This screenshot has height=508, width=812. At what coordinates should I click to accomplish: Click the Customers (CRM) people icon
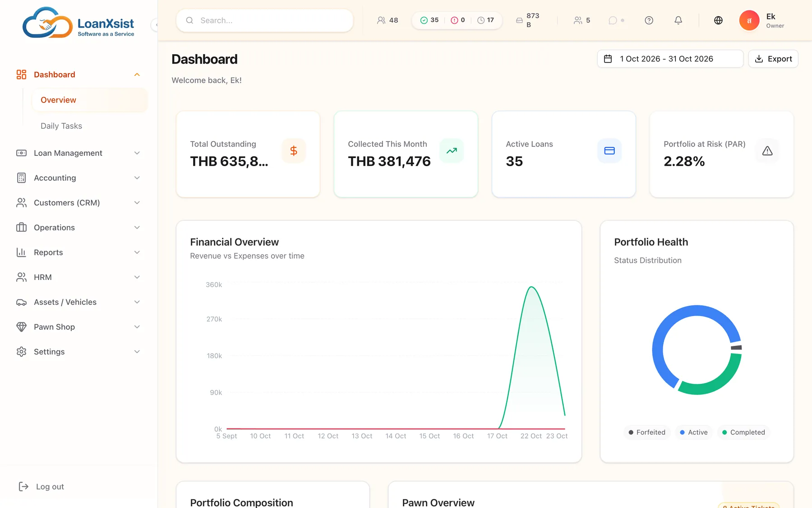coord(21,203)
